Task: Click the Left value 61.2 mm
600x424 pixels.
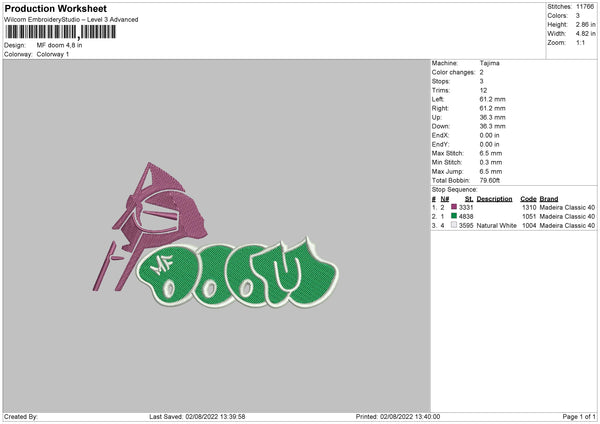Action: coord(492,99)
